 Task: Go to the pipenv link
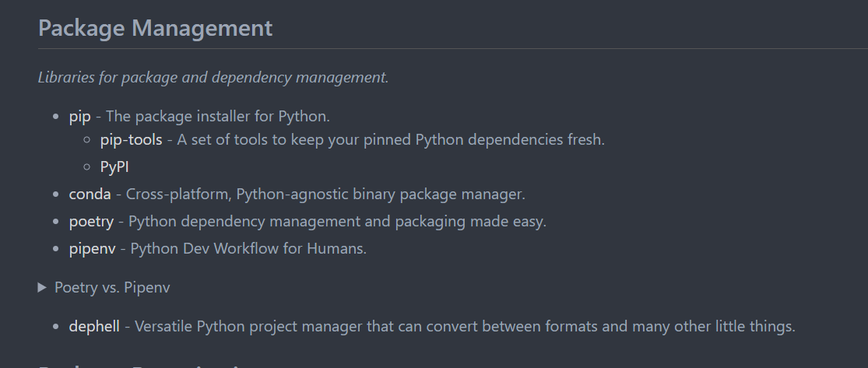point(92,249)
